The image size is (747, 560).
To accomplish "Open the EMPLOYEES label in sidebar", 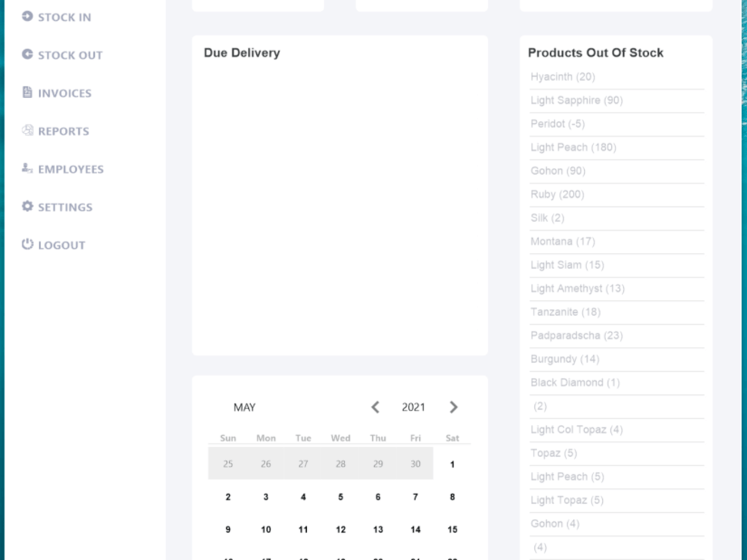I will [x=70, y=169].
